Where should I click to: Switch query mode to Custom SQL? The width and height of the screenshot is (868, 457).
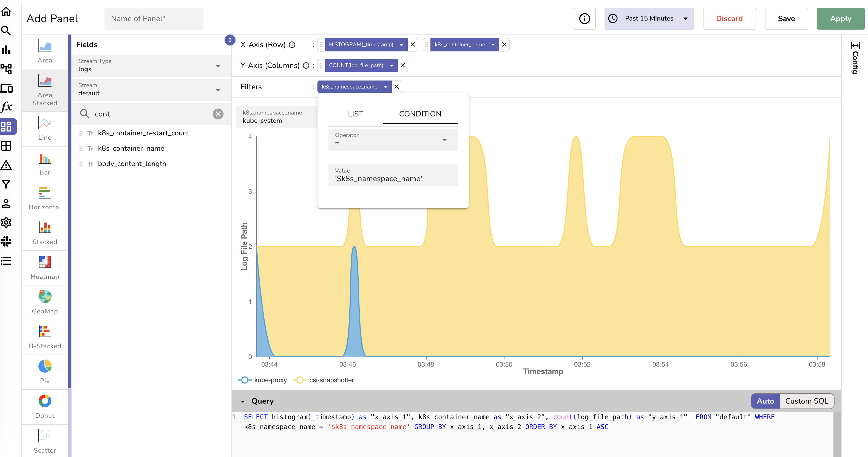pyautogui.click(x=807, y=401)
